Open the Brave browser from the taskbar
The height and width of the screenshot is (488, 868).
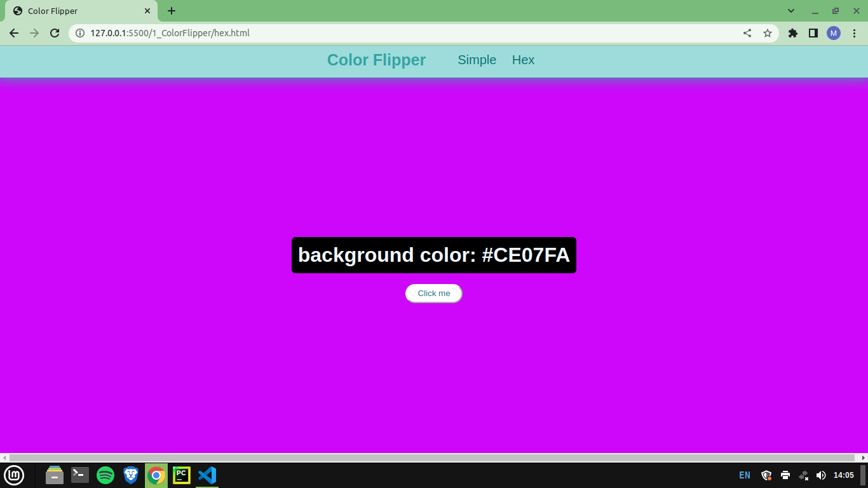pos(130,475)
